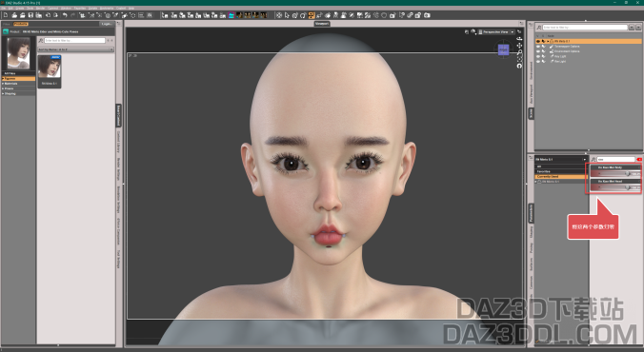Select All Files category
This screenshot has width=644, height=352.
[x=18, y=73]
